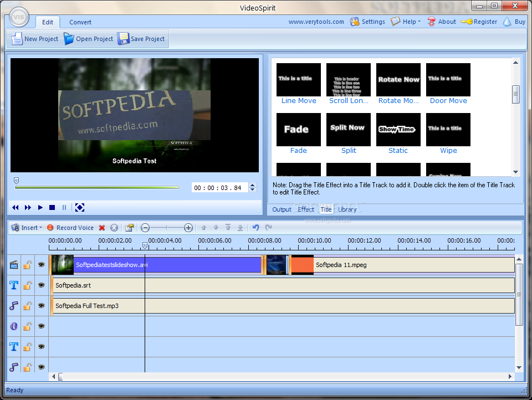Click the red X delete icon in timeline toolbar
Viewport: 532px width, 400px height.
coord(102,228)
